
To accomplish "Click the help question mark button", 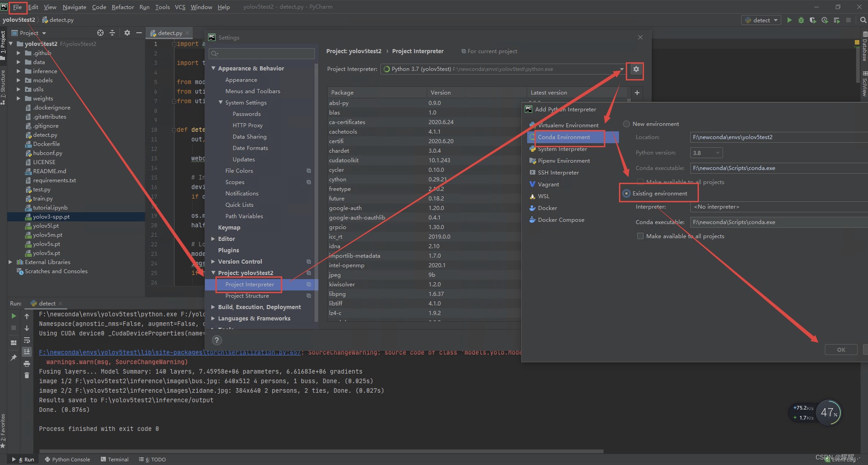I will coord(217,340).
